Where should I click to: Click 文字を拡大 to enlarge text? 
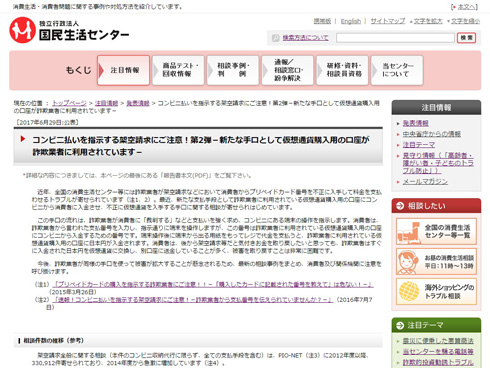coord(428,21)
